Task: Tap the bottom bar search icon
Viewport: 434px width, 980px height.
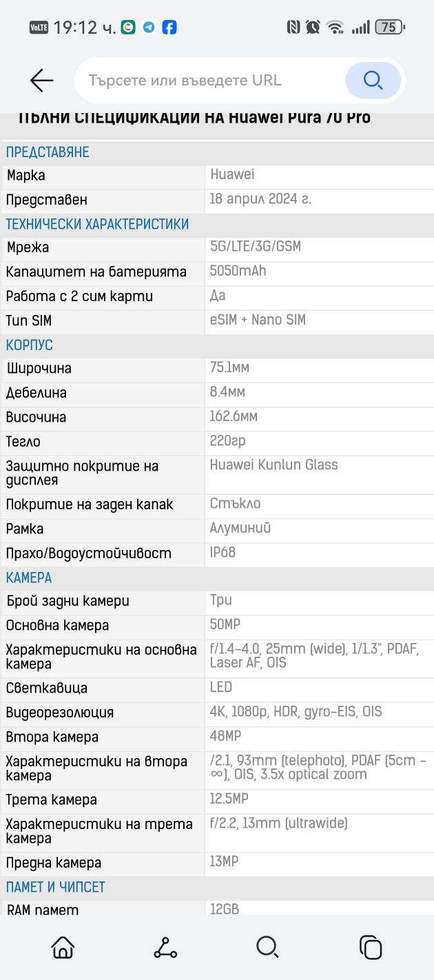Action: [x=267, y=947]
